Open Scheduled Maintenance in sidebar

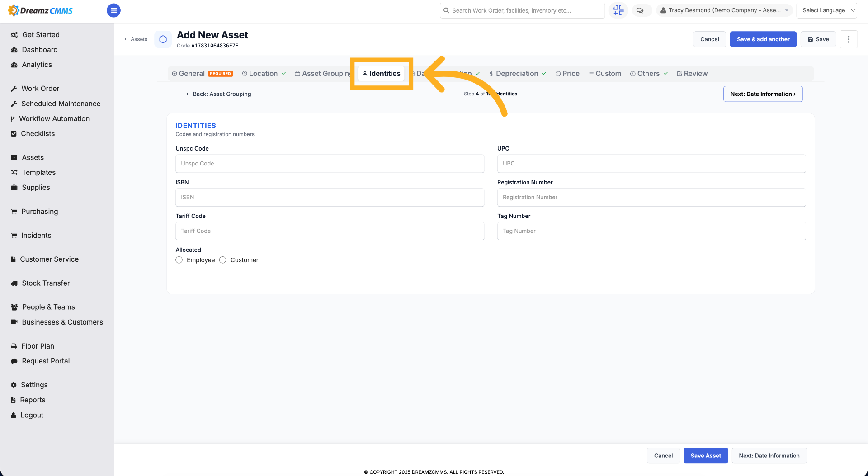pos(56,104)
